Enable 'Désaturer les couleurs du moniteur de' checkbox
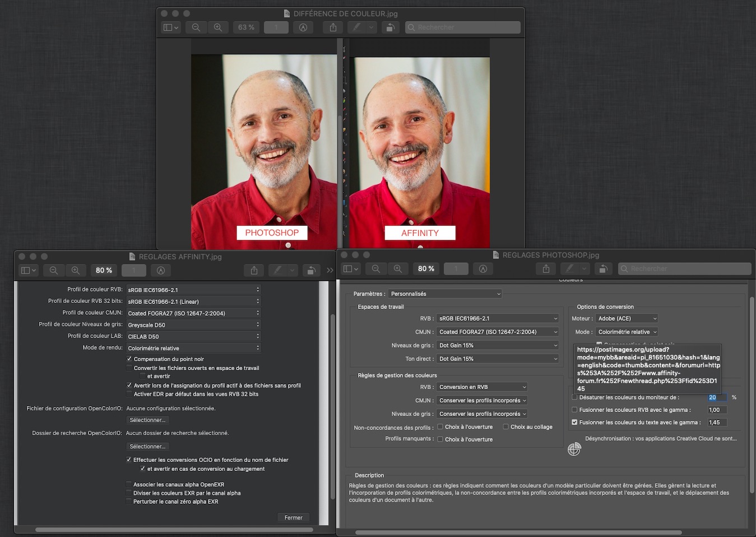Viewport: 756px width, 537px height. click(x=574, y=397)
